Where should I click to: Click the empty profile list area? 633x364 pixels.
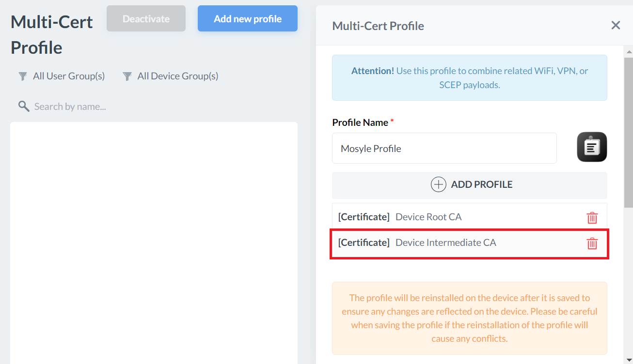[154, 242]
